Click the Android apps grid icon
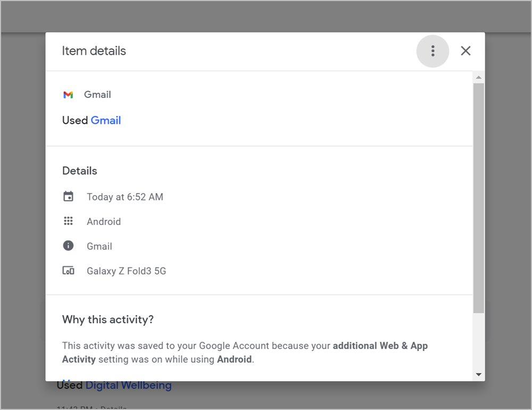This screenshot has height=410, width=532. click(68, 221)
